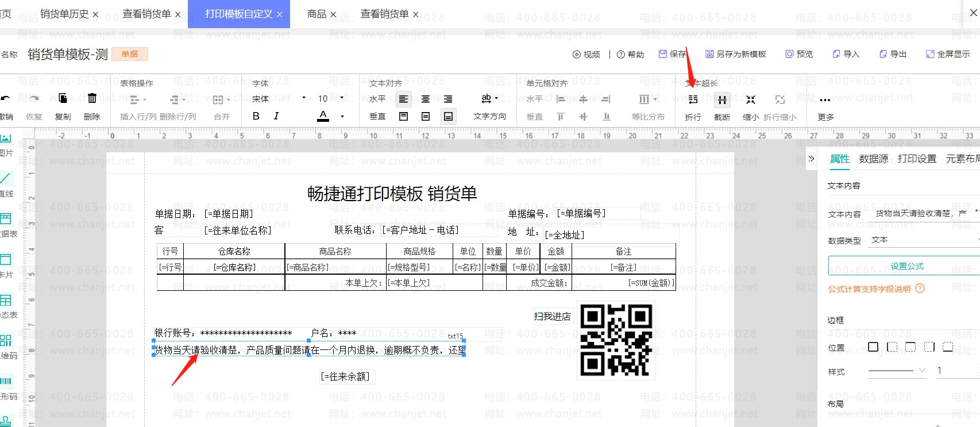980x427 pixels.
Task: Toggle the right border position option
Action: (929, 347)
